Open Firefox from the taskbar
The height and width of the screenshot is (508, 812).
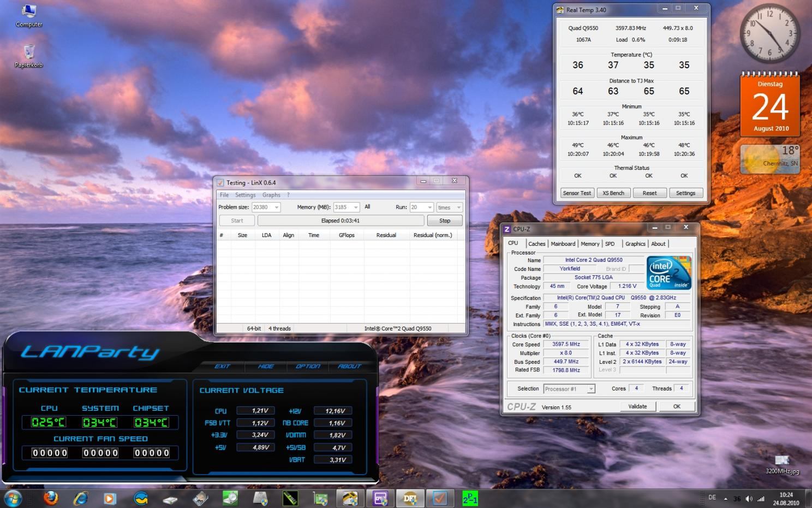pyautogui.click(x=51, y=498)
